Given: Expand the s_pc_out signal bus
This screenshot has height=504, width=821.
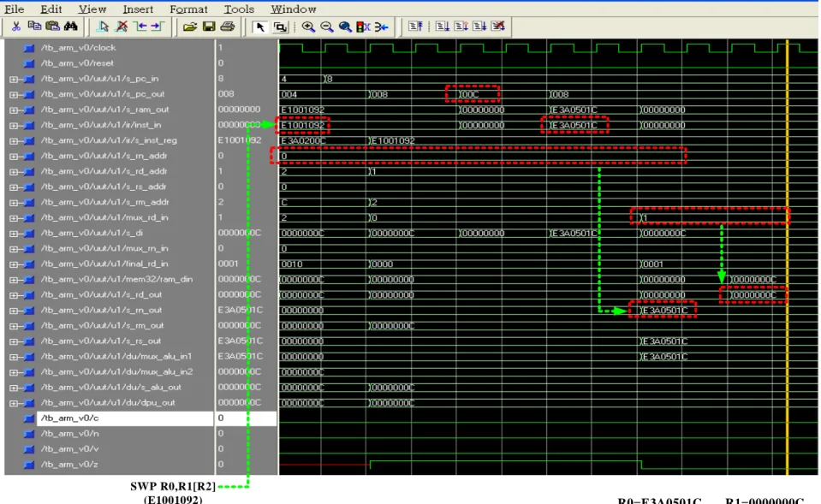Looking at the screenshot, I should 13,95.
